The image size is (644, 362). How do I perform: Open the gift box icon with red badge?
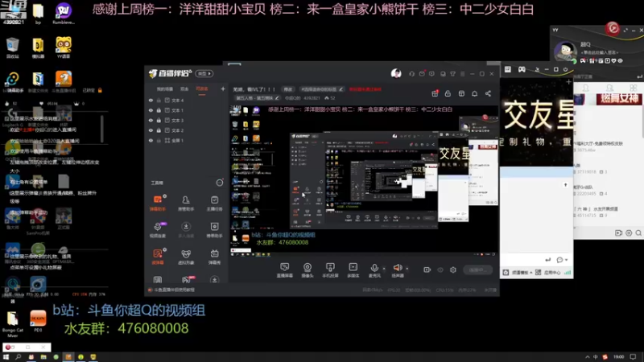tap(435, 93)
